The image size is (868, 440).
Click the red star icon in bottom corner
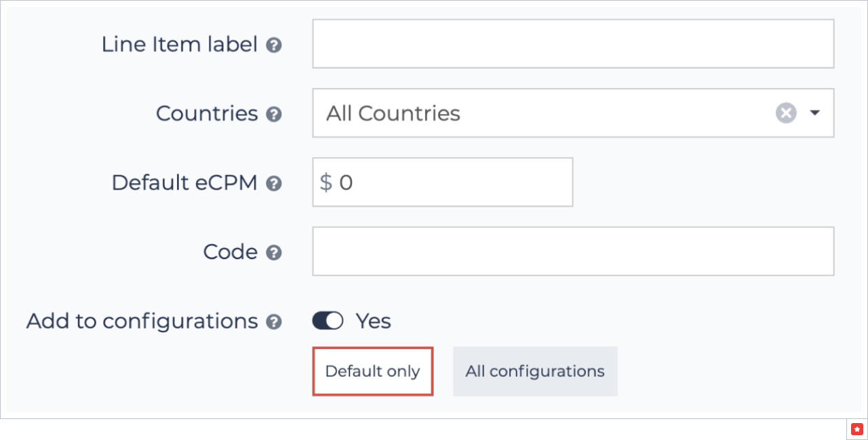(857, 429)
